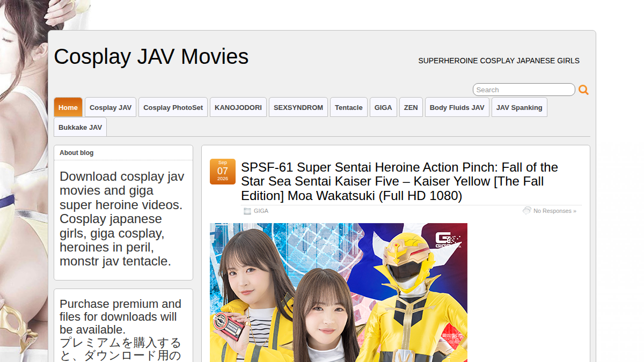
Task: Select the SEXSYNDROM menu item
Action: click(298, 107)
